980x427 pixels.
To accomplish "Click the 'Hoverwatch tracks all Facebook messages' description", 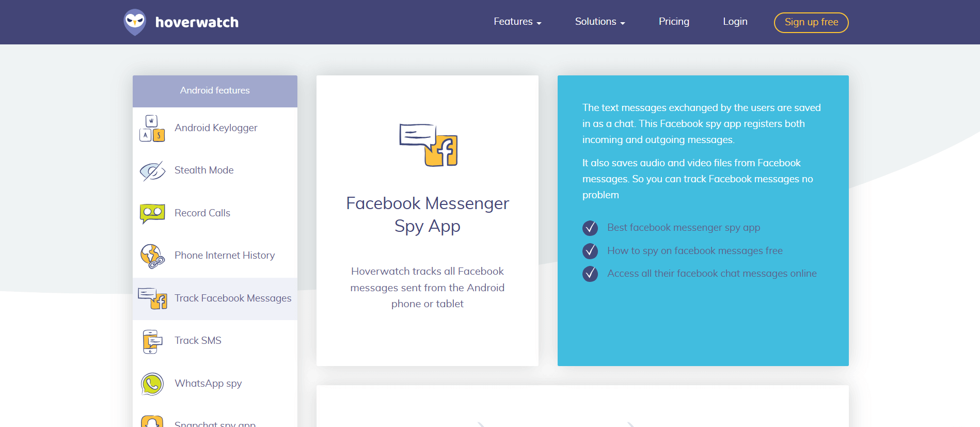I will 428,288.
